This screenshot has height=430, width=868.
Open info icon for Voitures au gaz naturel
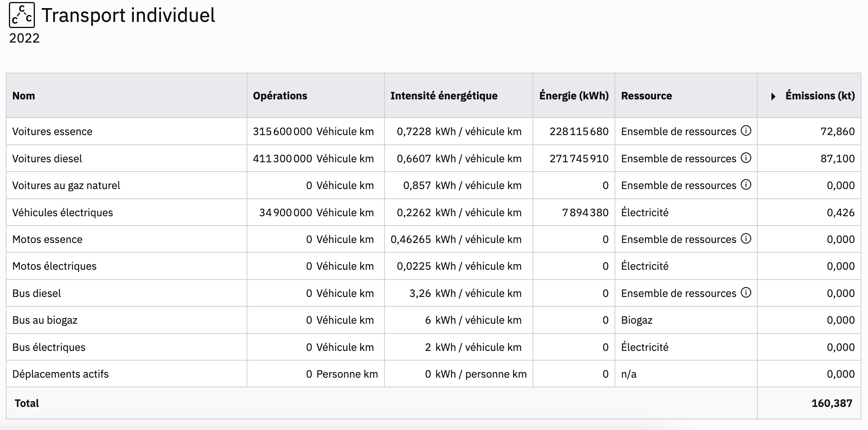coord(746,185)
